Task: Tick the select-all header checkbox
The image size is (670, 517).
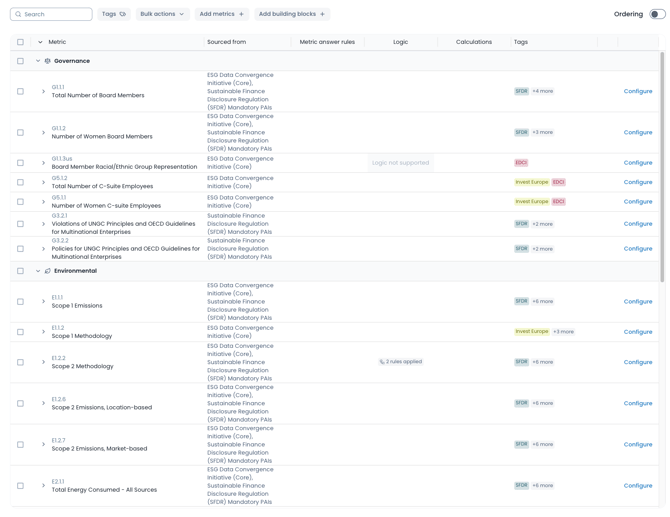Action: point(20,42)
